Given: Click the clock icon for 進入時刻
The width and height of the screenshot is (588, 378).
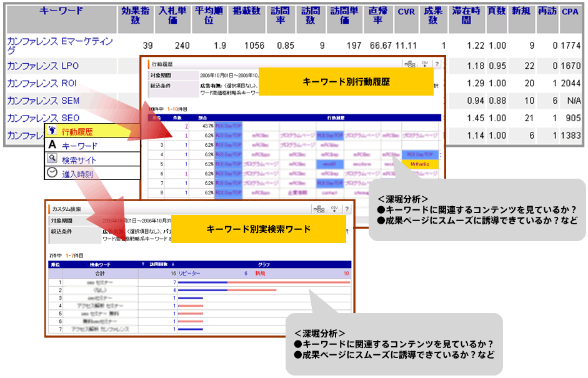Looking at the screenshot, I should click(x=52, y=174).
